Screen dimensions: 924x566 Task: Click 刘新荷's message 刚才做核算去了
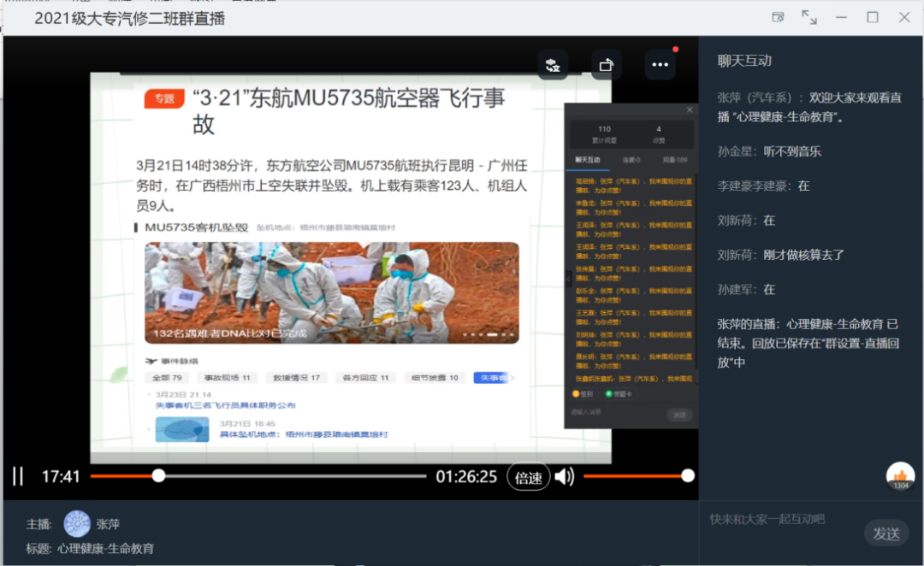(x=803, y=255)
